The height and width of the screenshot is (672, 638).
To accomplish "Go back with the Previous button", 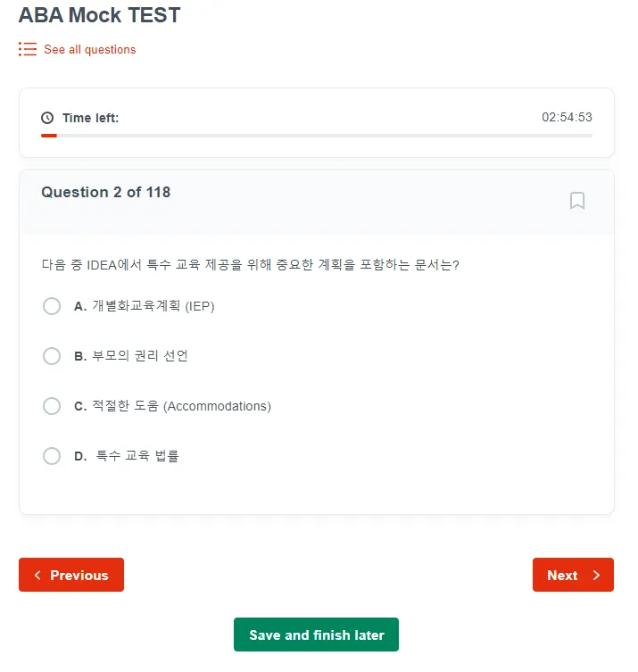I will pyautogui.click(x=71, y=575).
